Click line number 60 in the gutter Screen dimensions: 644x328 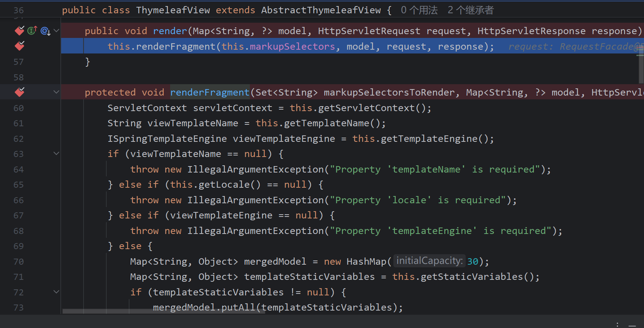(19, 108)
